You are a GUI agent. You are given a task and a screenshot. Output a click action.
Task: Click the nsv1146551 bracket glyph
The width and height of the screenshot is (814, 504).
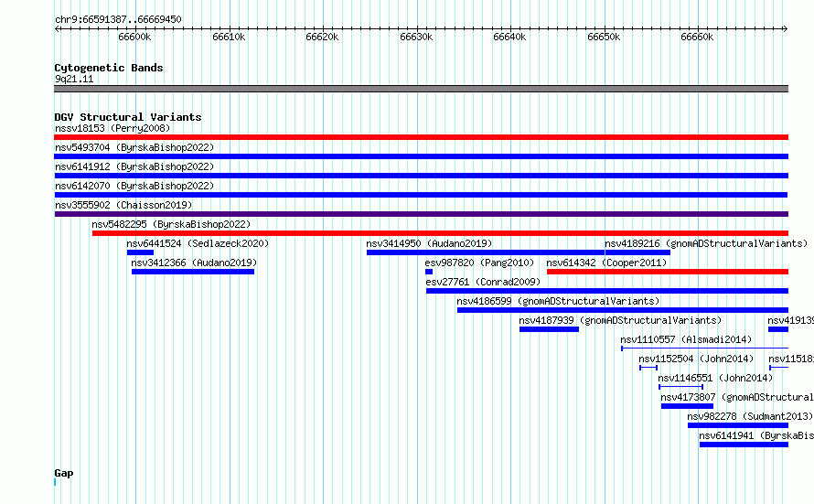681,387
